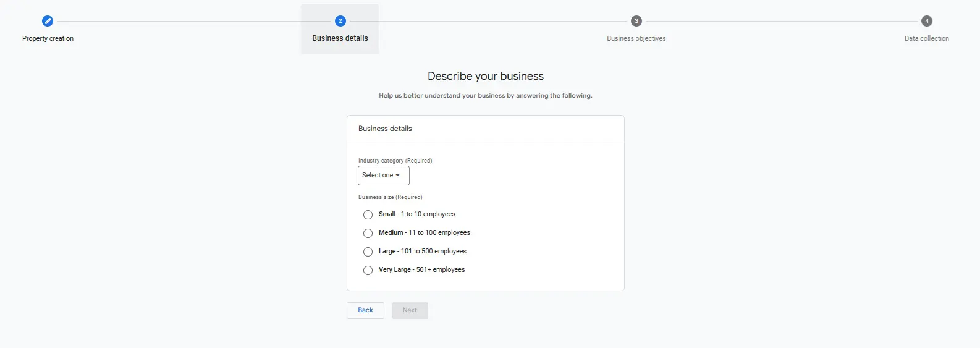This screenshot has width=980, height=348.
Task: Click the step 2 Business details circle icon
Action: (340, 21)
